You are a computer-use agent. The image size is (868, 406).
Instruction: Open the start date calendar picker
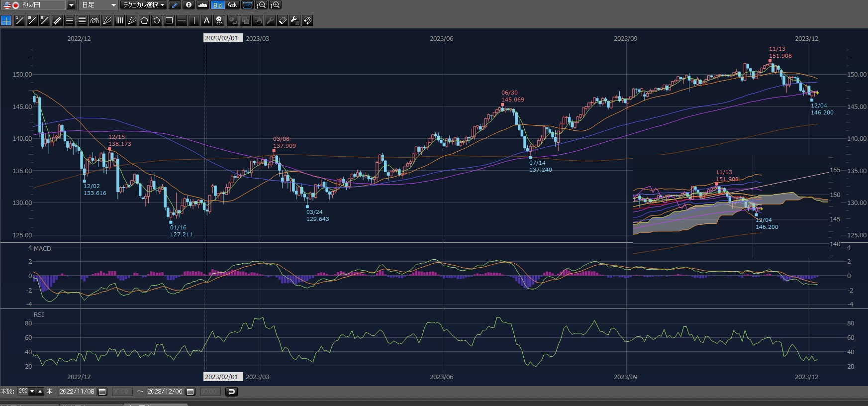coord(102,392)
